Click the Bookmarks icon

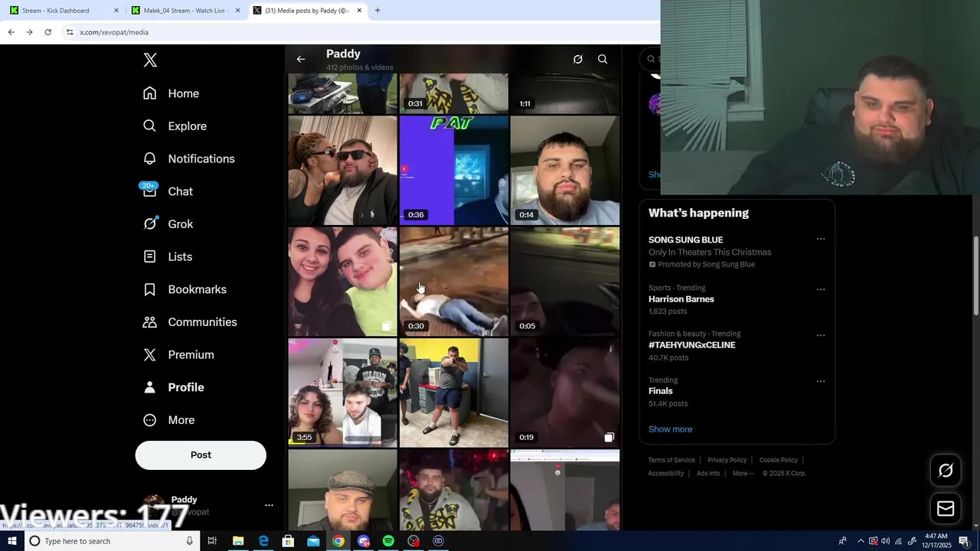150,289
